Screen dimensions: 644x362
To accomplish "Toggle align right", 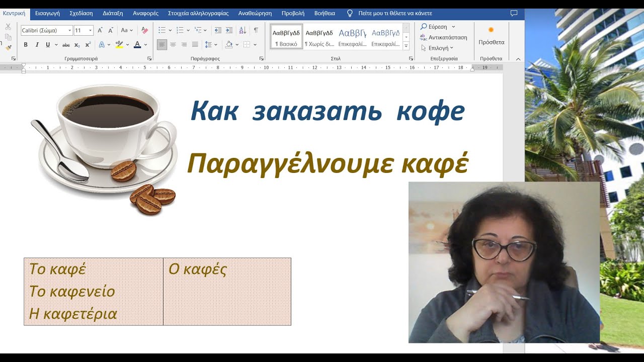I will (x=184, y=45).
